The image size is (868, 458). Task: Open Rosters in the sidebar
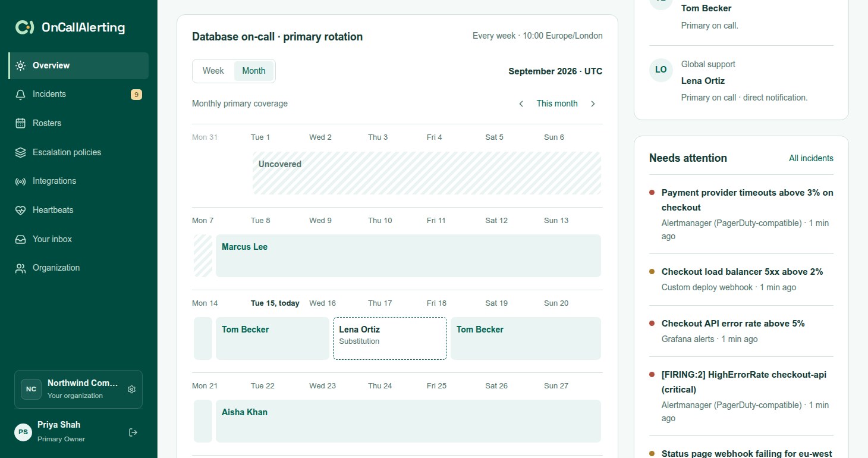tap(78, 123)
